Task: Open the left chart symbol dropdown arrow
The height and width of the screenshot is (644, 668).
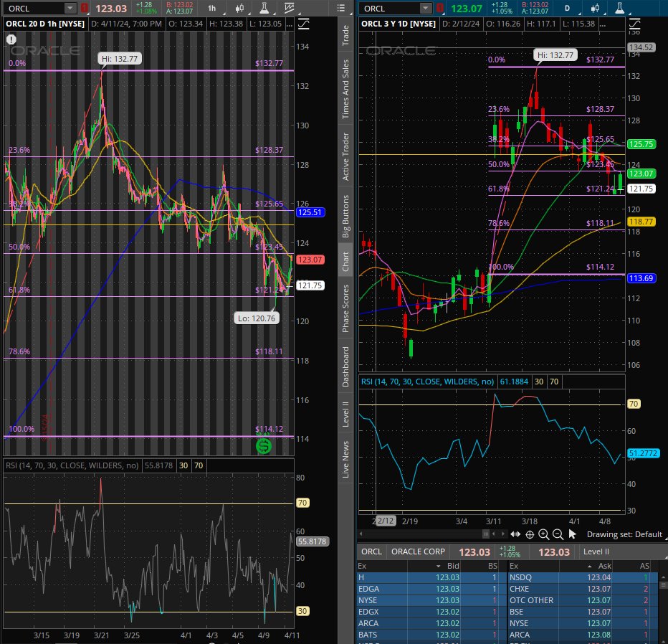Action: [x=70, y=8]
